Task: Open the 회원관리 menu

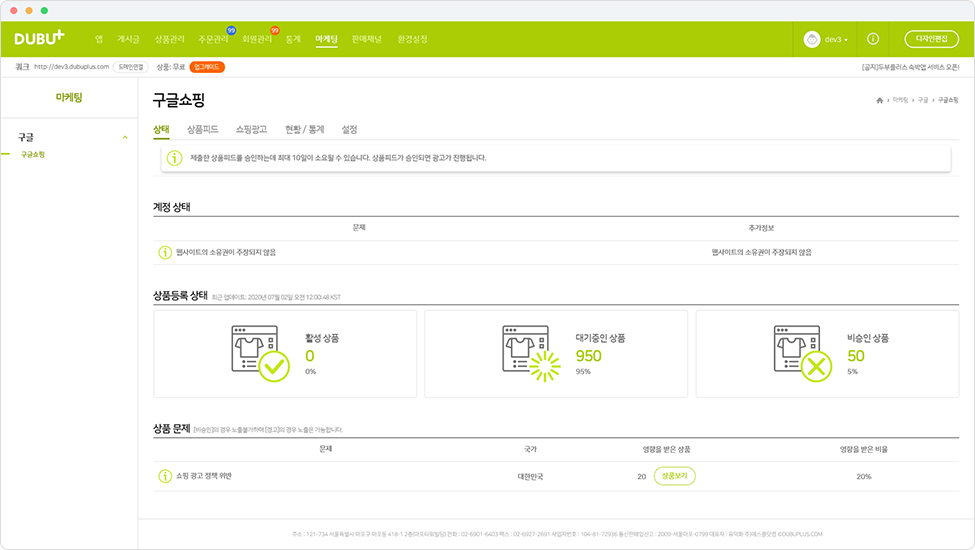Action: 257,39
